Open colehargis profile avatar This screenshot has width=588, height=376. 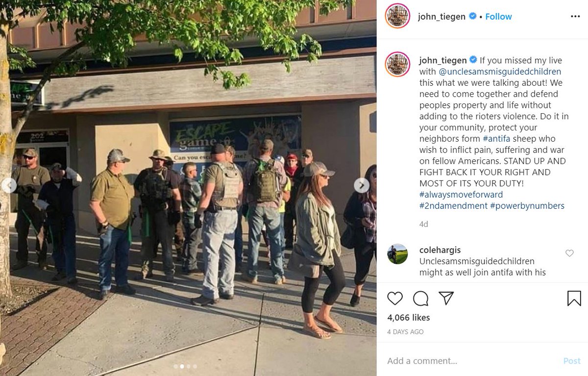(x=397, y=254)
